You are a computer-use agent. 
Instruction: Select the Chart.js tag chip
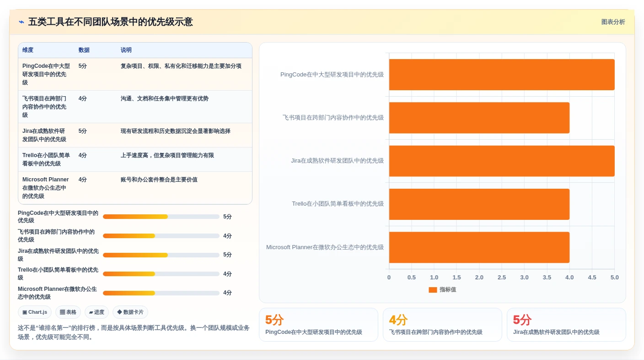tap(35, 312)
